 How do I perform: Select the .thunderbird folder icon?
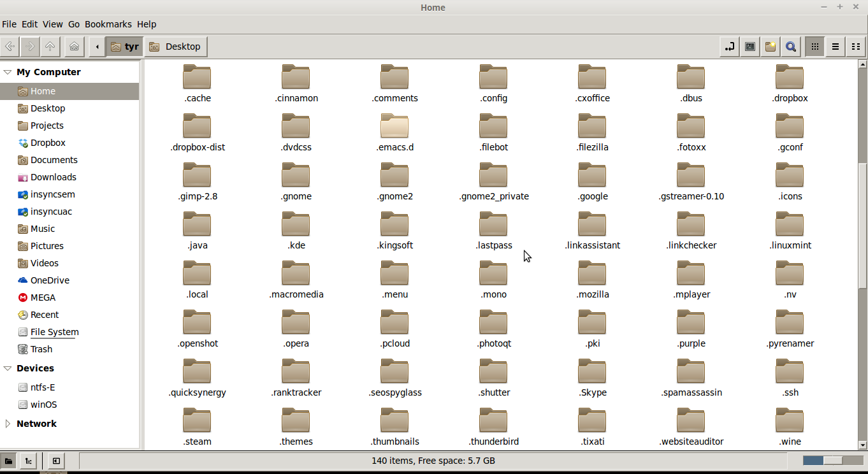pyautogui.click(x=493, y=420)
